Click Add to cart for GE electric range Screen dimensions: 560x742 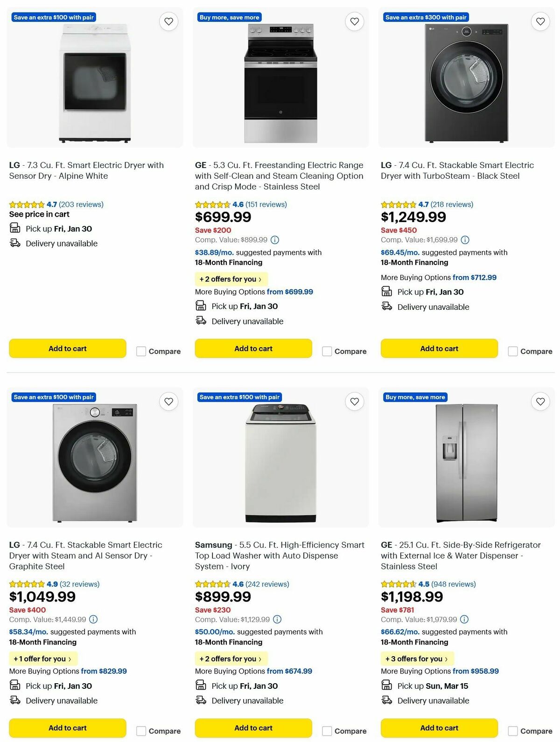[253, 348]
